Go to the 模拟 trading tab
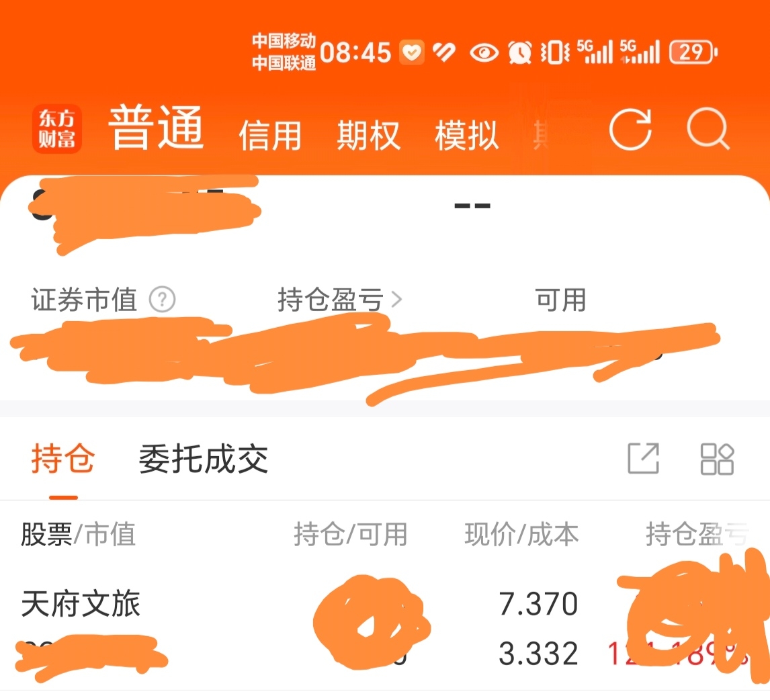 pyautogui.click(x=466, y=135)
